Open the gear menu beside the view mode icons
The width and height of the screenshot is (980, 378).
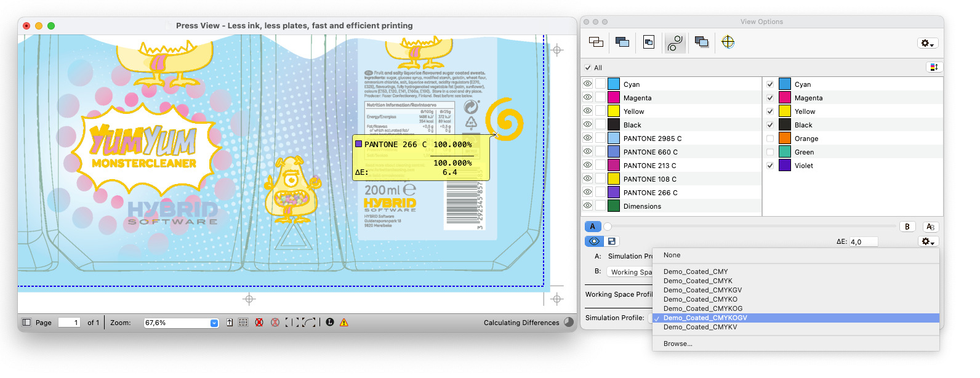coord(927,43)
